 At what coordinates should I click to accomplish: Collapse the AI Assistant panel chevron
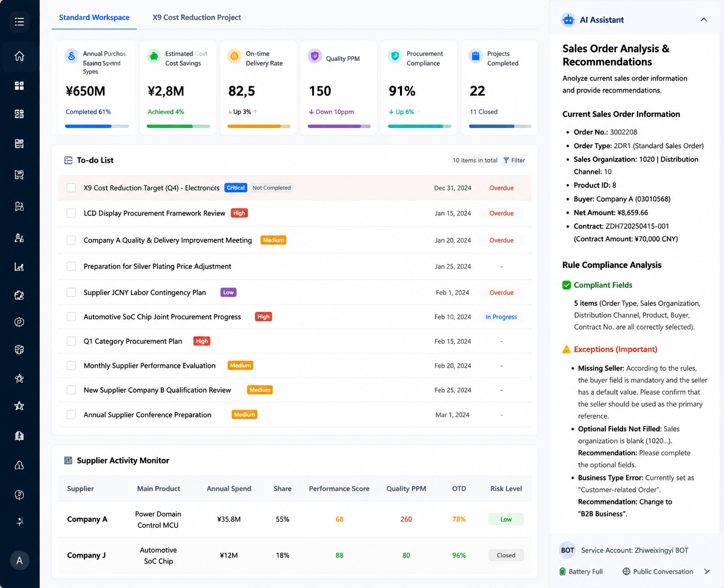click(x=704, y=20)
